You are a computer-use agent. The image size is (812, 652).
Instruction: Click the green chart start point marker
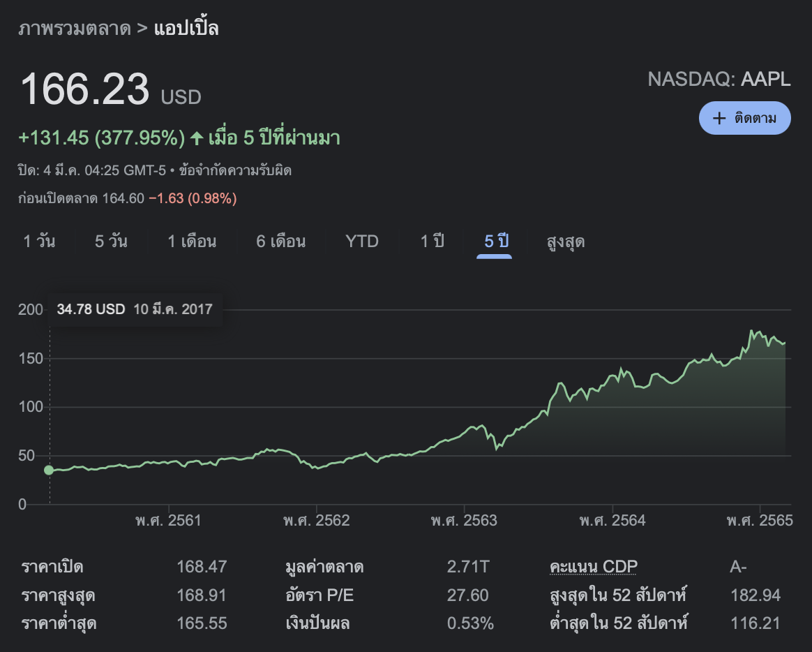pos(49,471)
